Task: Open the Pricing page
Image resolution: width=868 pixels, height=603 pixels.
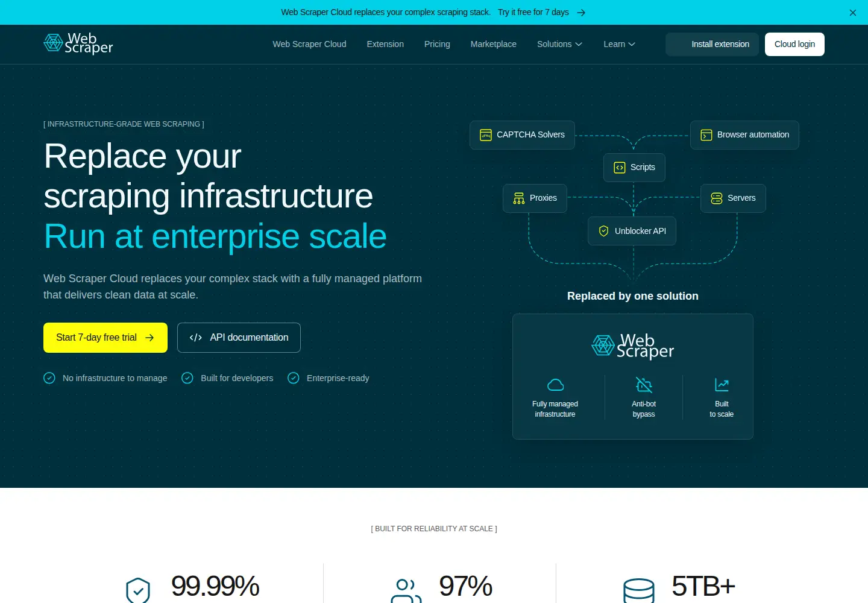Action: point(437,44)
